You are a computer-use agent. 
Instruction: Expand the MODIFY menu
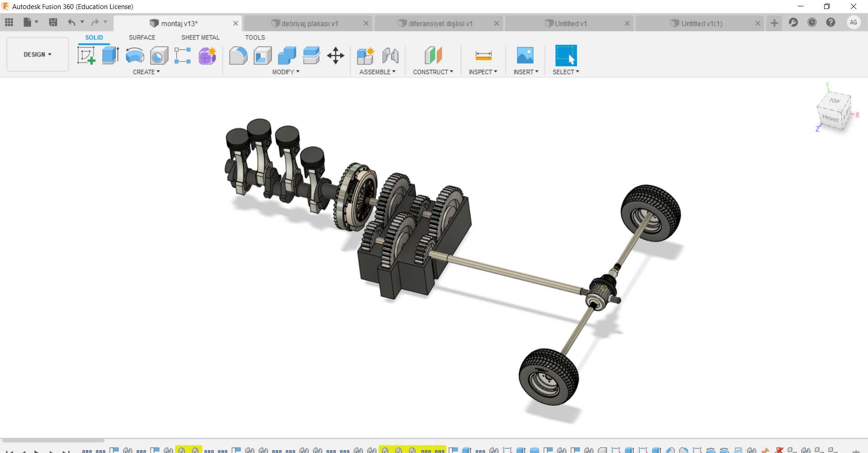286,72
